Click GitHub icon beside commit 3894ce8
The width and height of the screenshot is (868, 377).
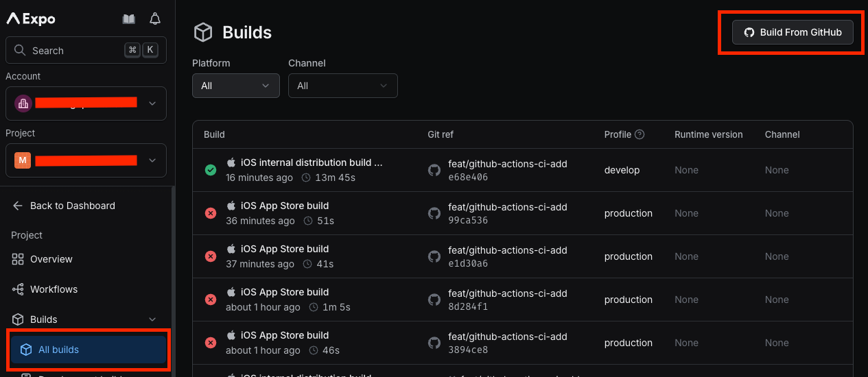tap(434, 343)
